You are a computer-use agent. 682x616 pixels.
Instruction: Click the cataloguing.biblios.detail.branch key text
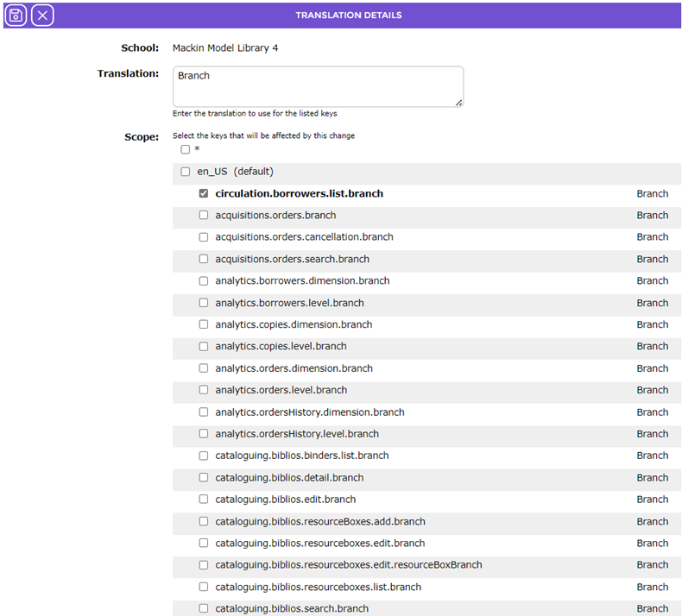click(x=289, y=477)
